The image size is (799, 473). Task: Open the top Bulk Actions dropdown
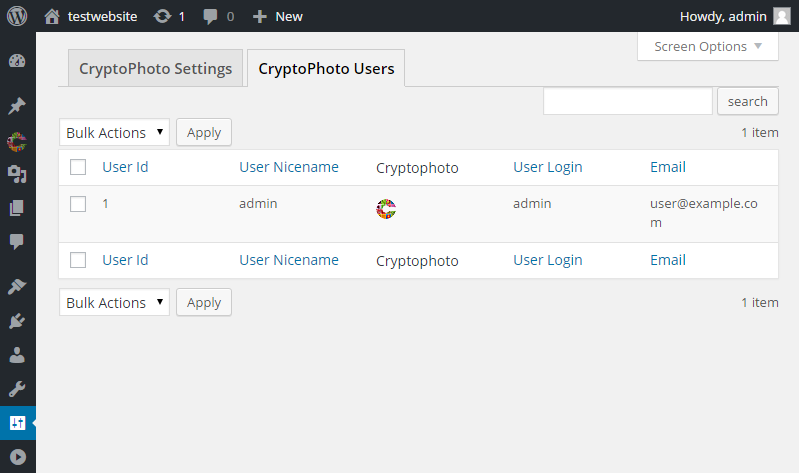(x=114, y=132)
